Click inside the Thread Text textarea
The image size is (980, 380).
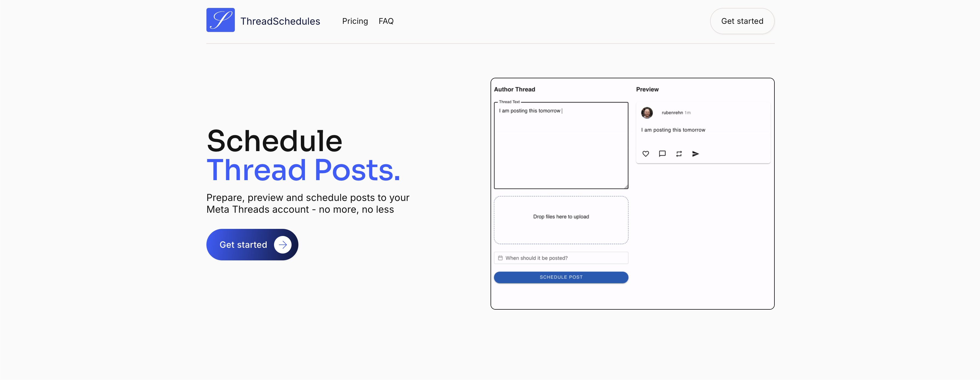[561, 145]
